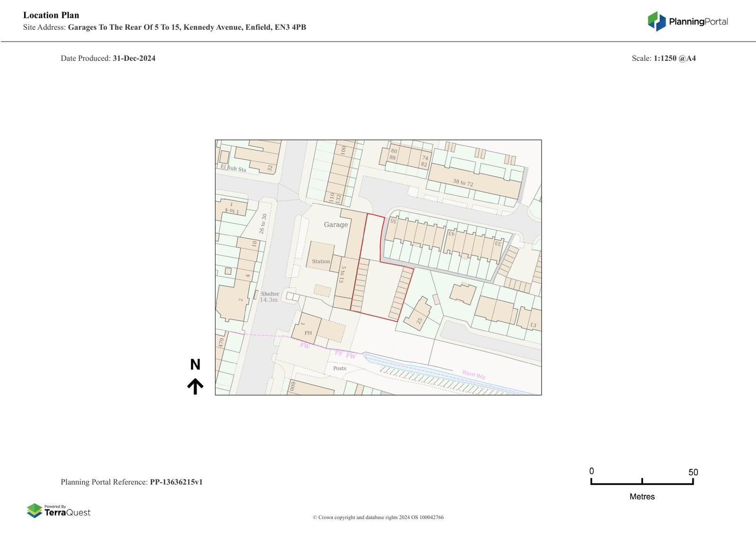
Task: Click the pink Ward Bdy label
Action: [473, 375]
